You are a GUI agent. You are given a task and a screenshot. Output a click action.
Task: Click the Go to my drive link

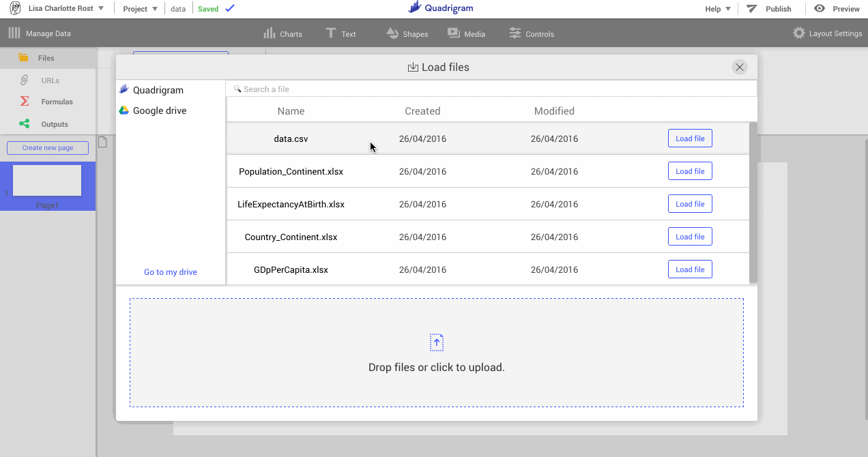pos(171,272)
